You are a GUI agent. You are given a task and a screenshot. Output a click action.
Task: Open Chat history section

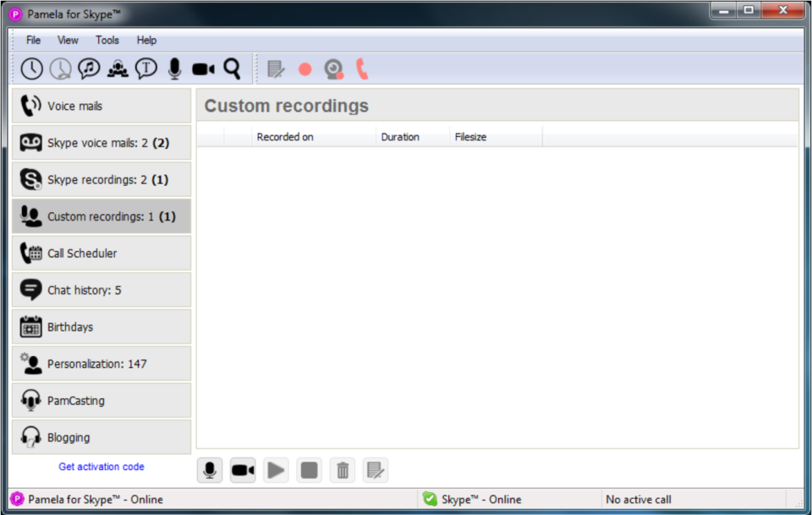pyautogui.click(x=101, y=290)
